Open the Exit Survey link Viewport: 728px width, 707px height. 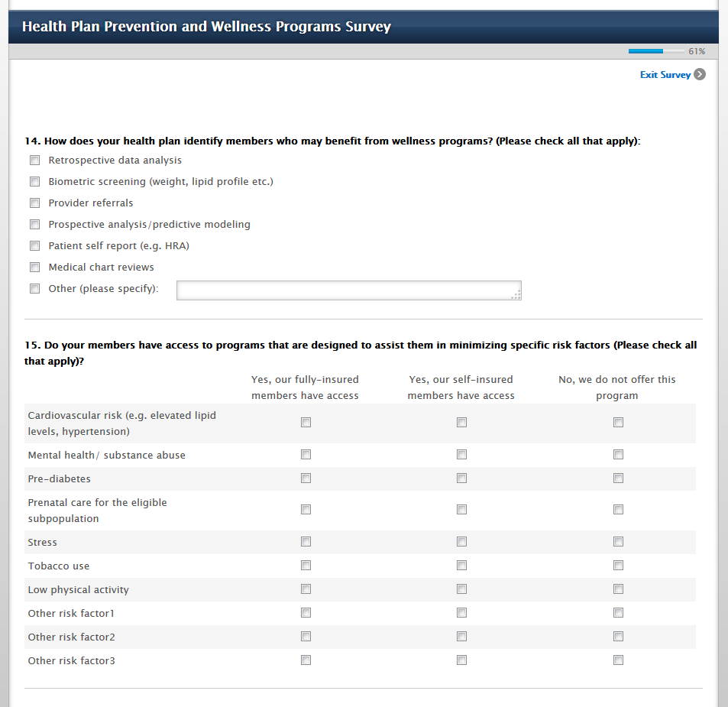click(x=665, y=75)
